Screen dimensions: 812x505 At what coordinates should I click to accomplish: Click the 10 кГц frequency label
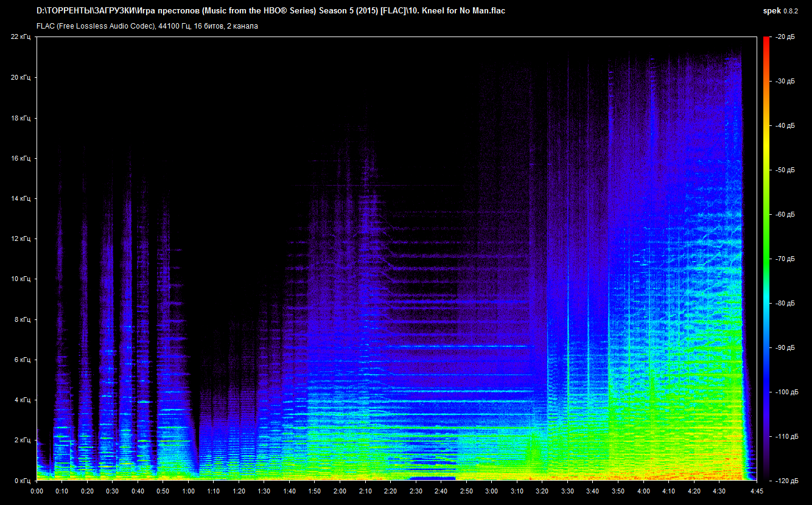click(21, 279)
